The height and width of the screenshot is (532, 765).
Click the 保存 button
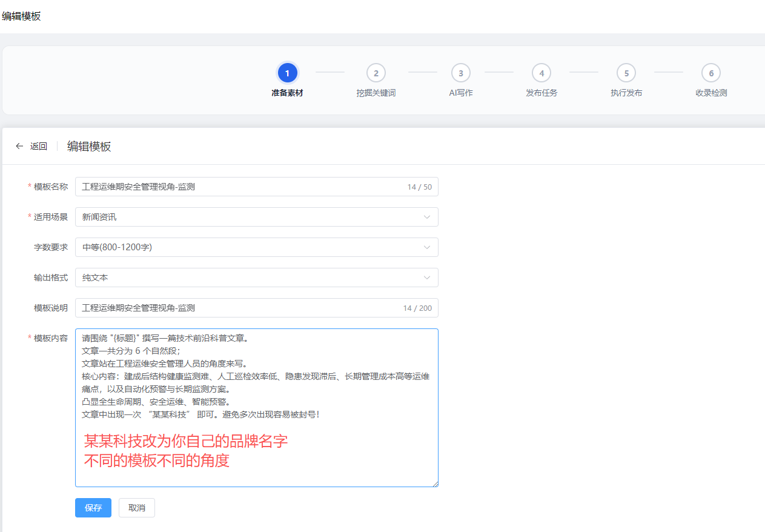93,508
